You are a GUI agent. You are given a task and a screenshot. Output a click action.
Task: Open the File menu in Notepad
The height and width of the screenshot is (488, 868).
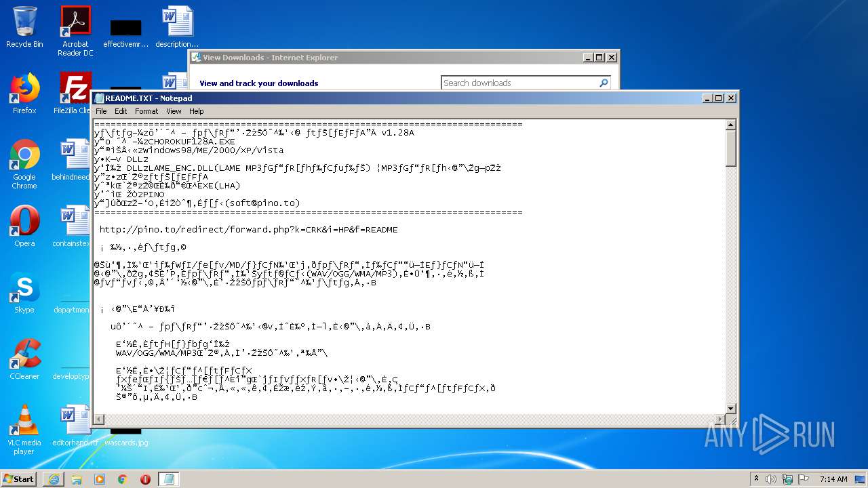(101, 111)
